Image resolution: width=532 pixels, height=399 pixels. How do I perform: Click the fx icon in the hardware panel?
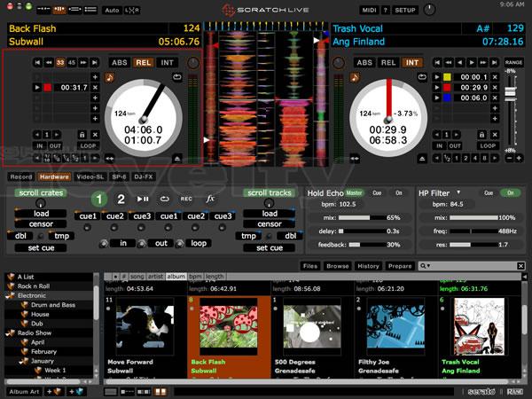(210, 199)
